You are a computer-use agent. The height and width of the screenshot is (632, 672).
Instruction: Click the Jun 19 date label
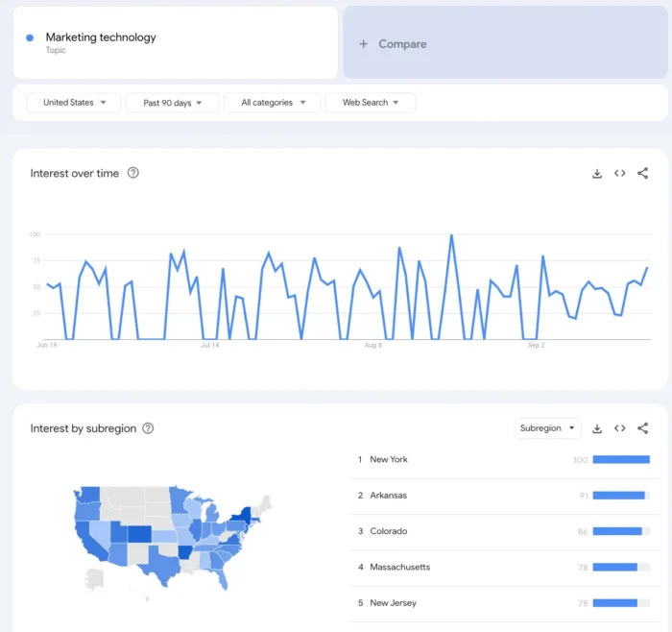coord(47,345)
